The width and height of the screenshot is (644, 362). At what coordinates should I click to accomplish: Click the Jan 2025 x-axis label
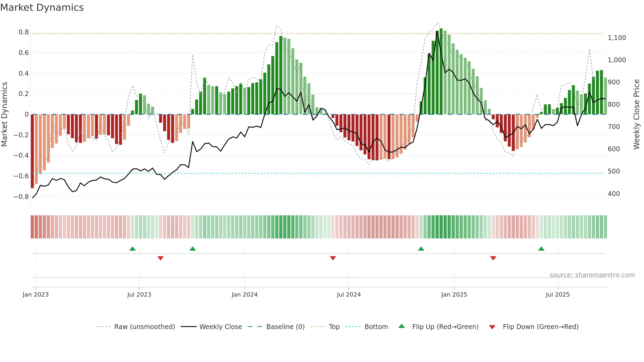point(454,294)
